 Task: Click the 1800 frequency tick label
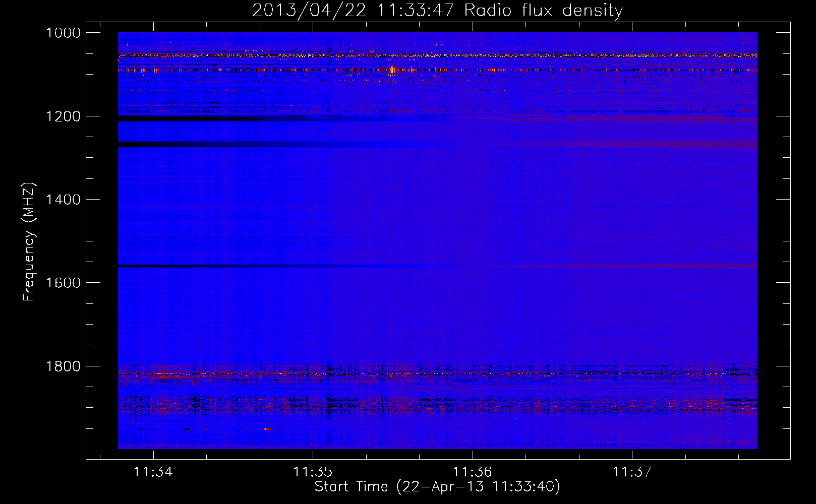[x=64, y=366]
